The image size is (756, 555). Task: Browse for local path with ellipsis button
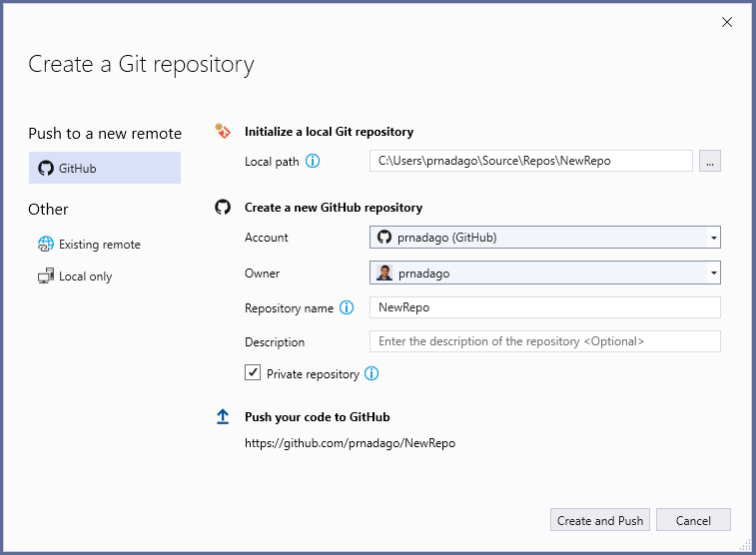tap(710, 161)
